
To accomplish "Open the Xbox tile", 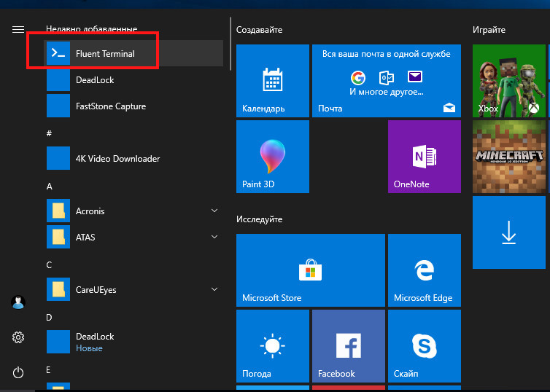I will coord(509,81).
